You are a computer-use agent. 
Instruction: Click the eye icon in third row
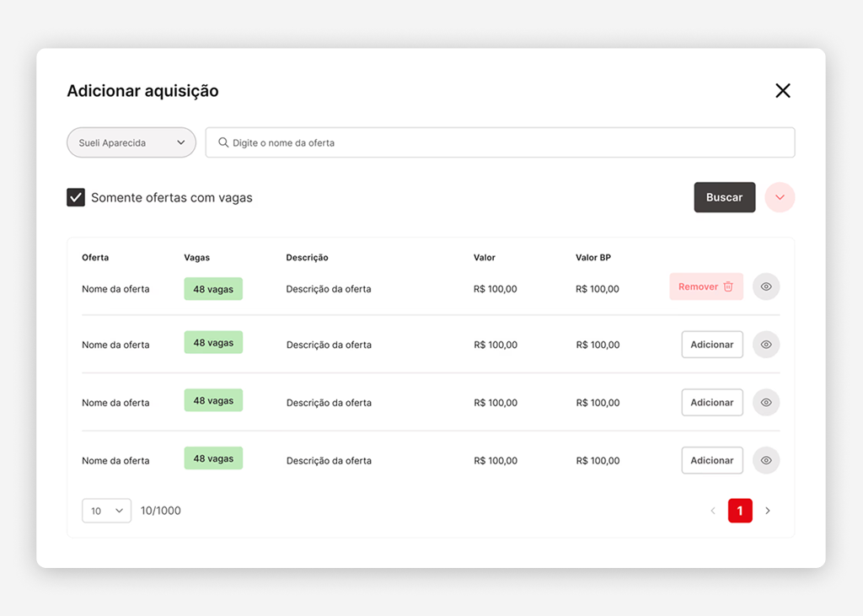[766, 403]
